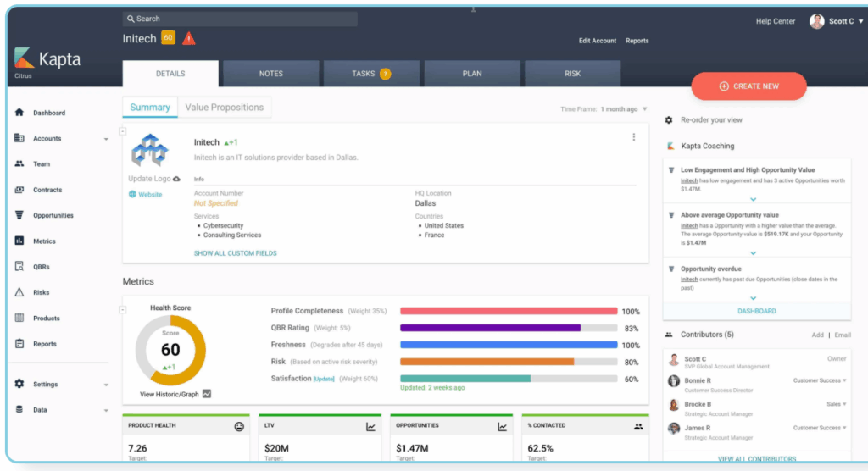The image size is (868, 471).
Task: Click Edit Account link
Action: coord(598,41)
